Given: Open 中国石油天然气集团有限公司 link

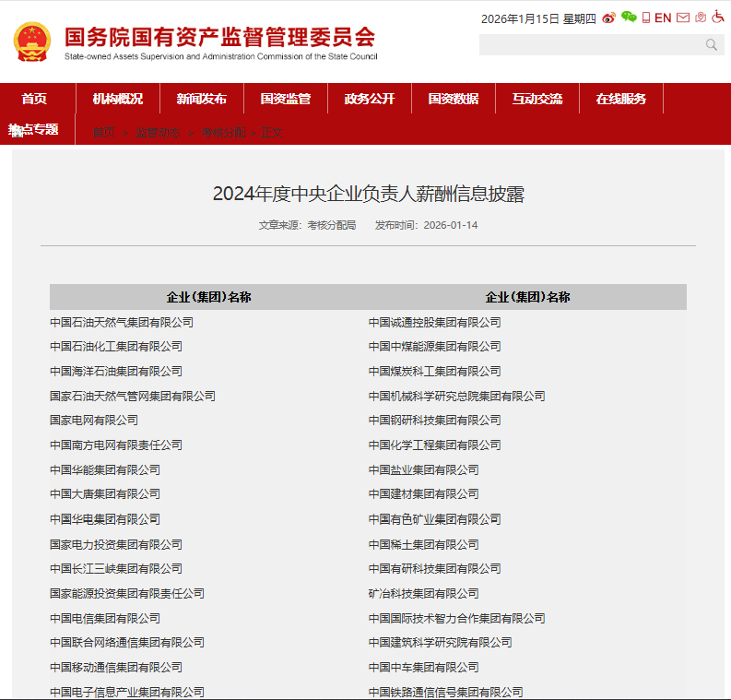Looking at the screenshot, I should (122, 322).
